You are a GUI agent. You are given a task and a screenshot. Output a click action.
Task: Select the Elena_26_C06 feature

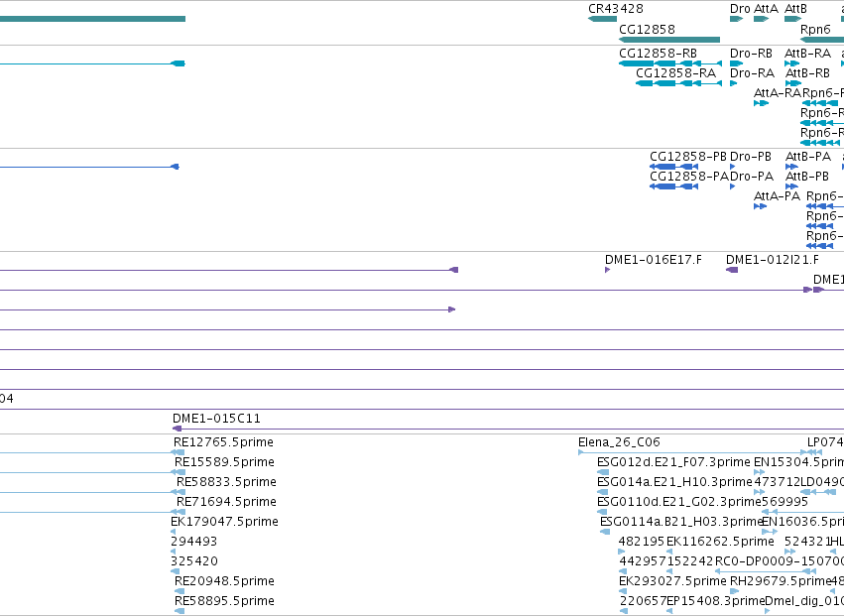[691, 453]
